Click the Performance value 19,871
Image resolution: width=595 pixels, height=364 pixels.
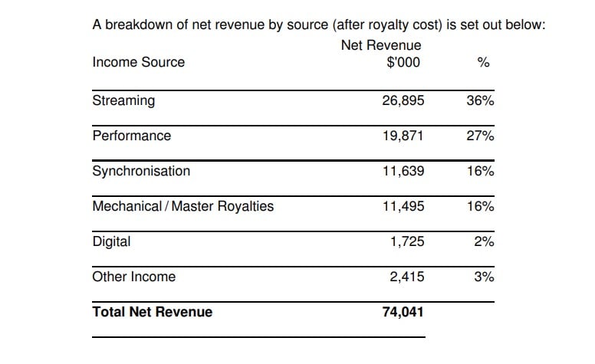tap(403, 136)
